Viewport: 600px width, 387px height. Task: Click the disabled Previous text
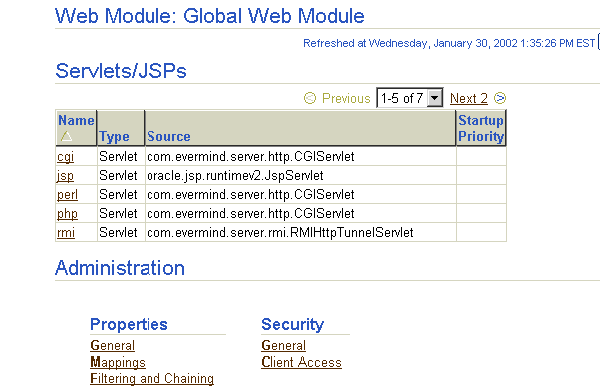click(x=346, y=98)
